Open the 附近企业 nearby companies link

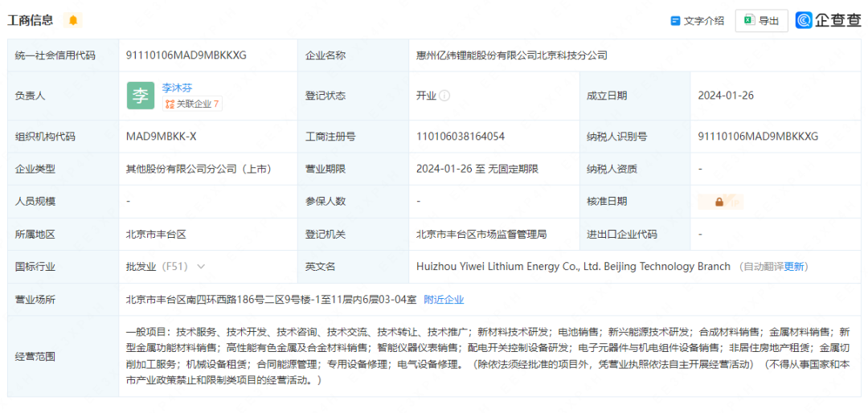444,300
